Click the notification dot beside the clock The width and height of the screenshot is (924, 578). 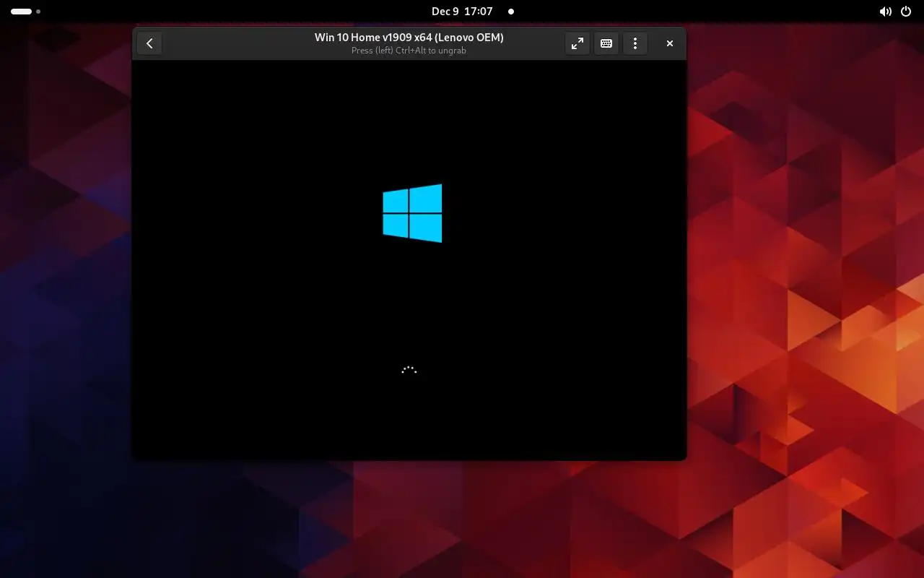click(x=511, y=12)
